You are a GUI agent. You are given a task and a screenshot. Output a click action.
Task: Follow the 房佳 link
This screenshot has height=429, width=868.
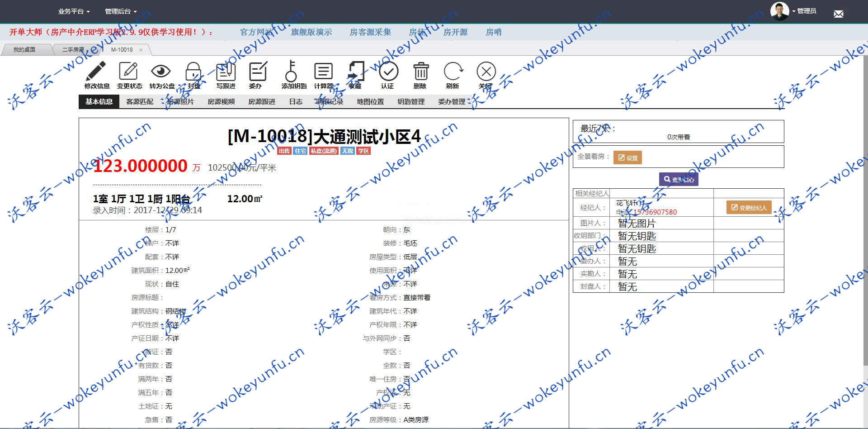click(417, 32)
